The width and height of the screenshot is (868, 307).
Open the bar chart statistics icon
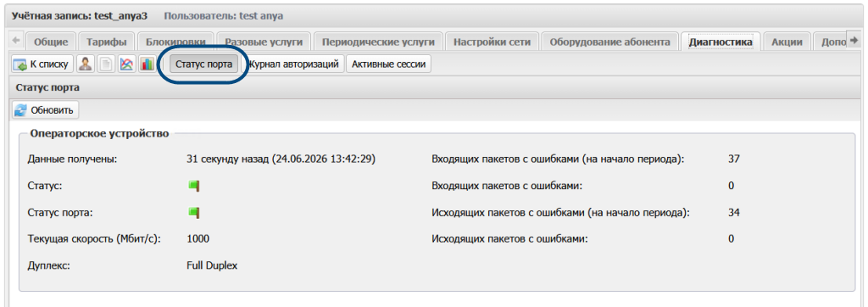(x=147, y=64)
